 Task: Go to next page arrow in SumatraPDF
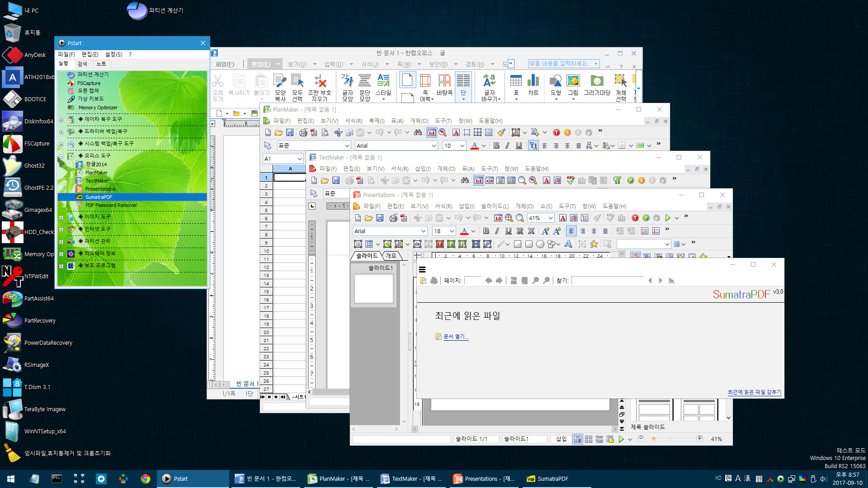499,281
